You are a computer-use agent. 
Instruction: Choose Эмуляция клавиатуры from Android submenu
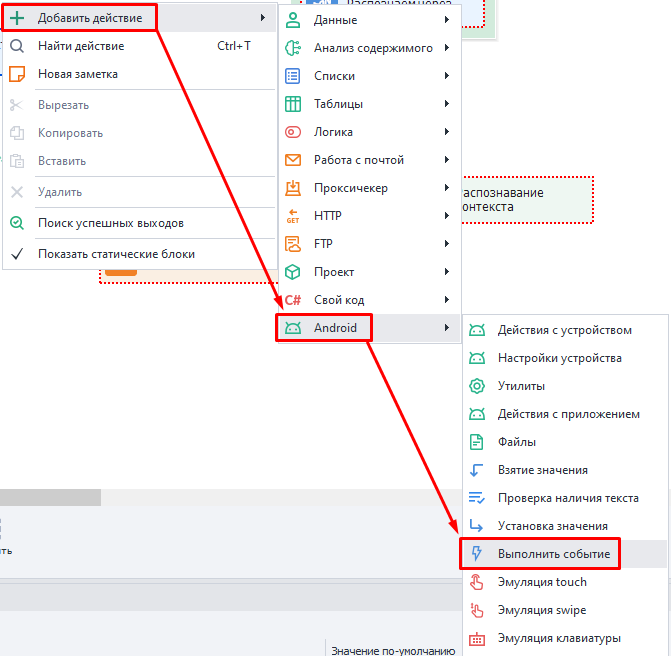click(x=558, y=638)
